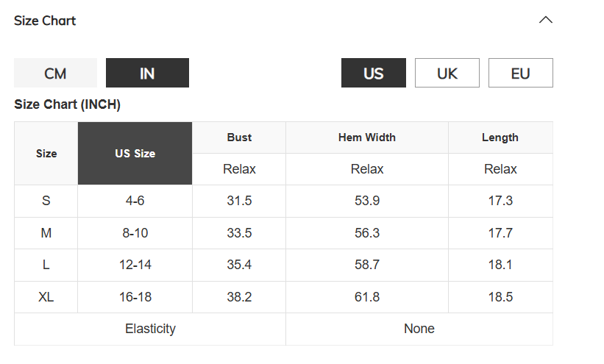This screenshot has width=604, height=364.
Task: Click the 58.7 hem width cell
Action: [x=367, y=265]
